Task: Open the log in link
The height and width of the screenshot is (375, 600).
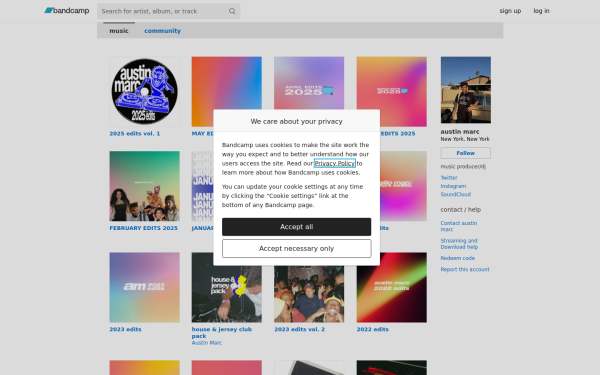Action: [x=541, y=11]
